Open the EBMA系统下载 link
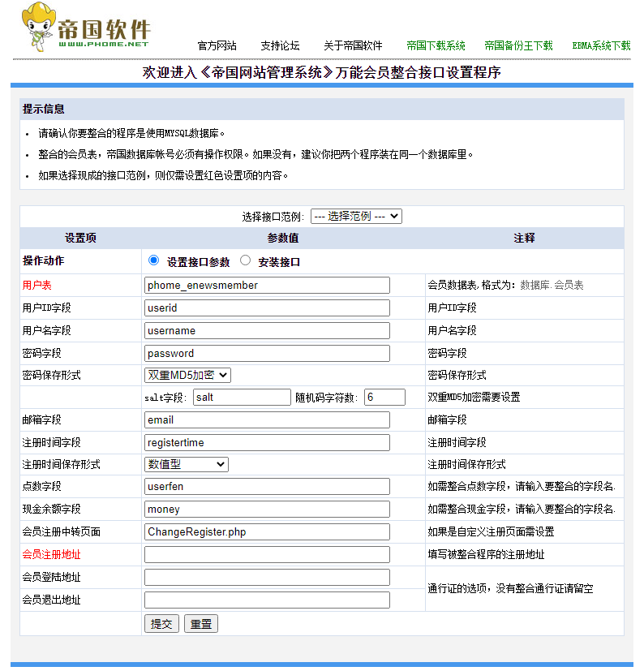This screenshot has height=671, width=644. pyautogui.click(x=601, y=45)
